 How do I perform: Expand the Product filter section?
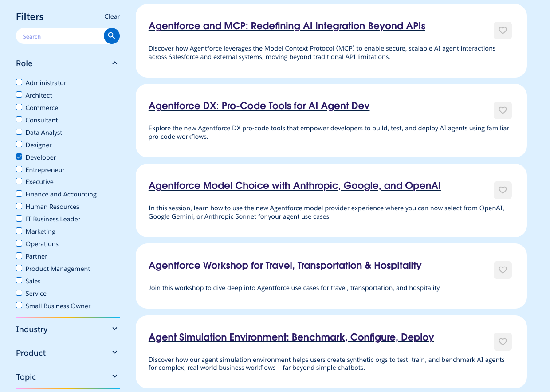(68, 353)
